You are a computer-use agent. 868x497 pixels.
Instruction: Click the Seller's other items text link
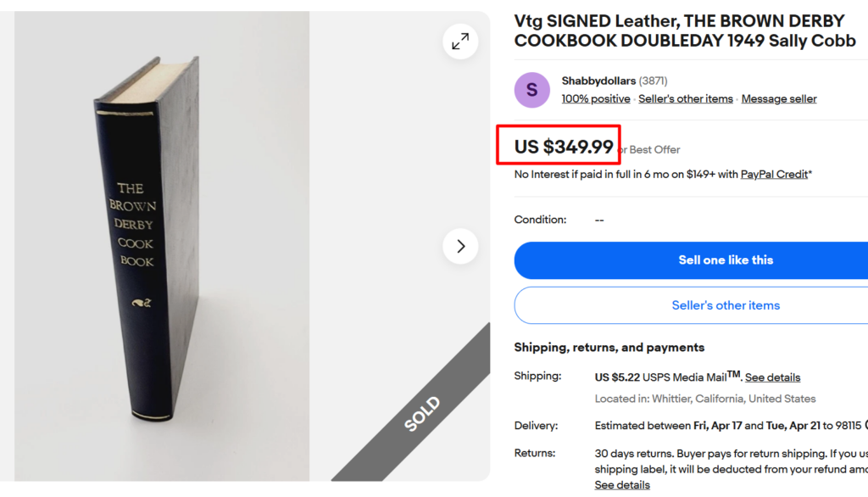coord(685,99)
